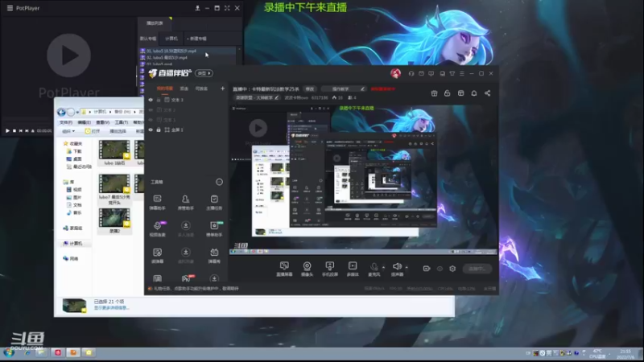Click the 麦克风 microphone icon

pyautogui.click(x=374, y=269)
